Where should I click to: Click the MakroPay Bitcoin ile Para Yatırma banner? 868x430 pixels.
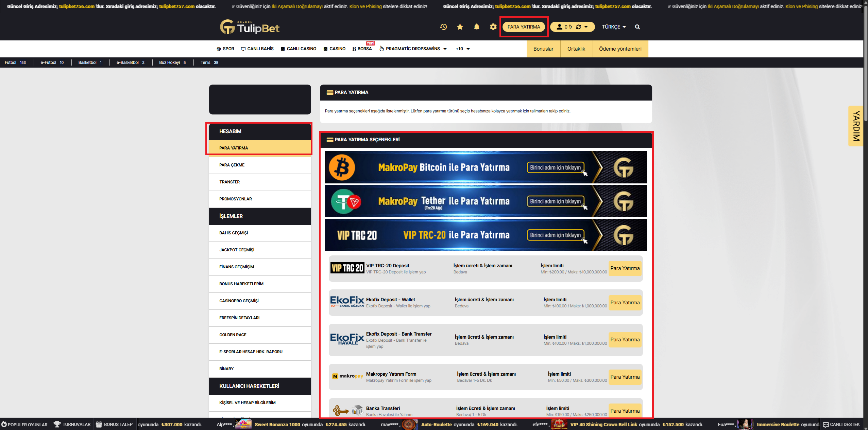[x=486, y=167]
